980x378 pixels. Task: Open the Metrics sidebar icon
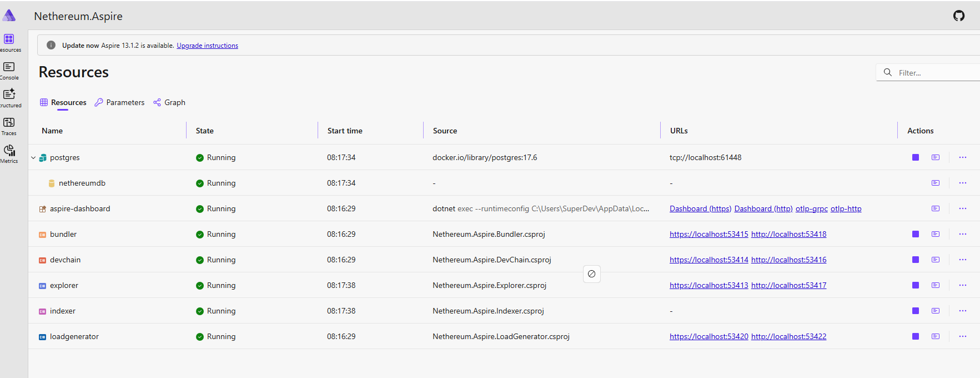[x=9, y=150]
